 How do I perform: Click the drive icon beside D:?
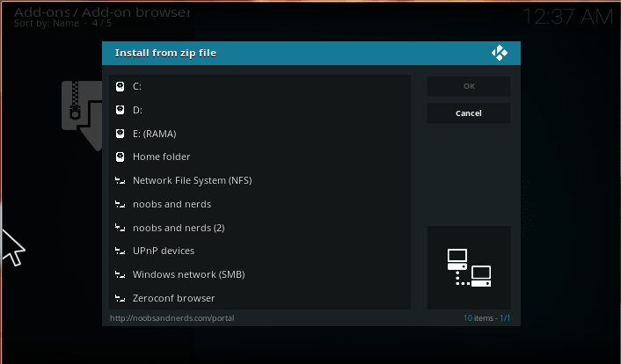coord(120,110)
